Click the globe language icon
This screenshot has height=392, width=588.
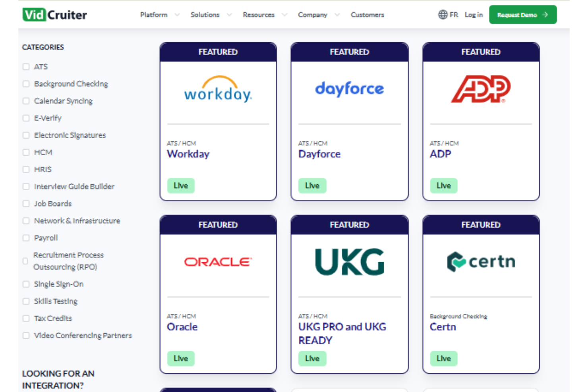point(443,15)
